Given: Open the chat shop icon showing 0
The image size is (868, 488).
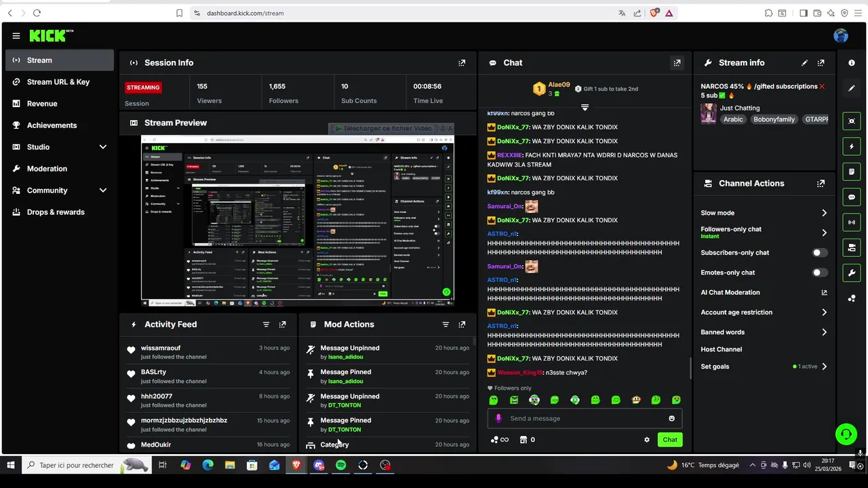Looking at the screenshot, I should 527,440.
